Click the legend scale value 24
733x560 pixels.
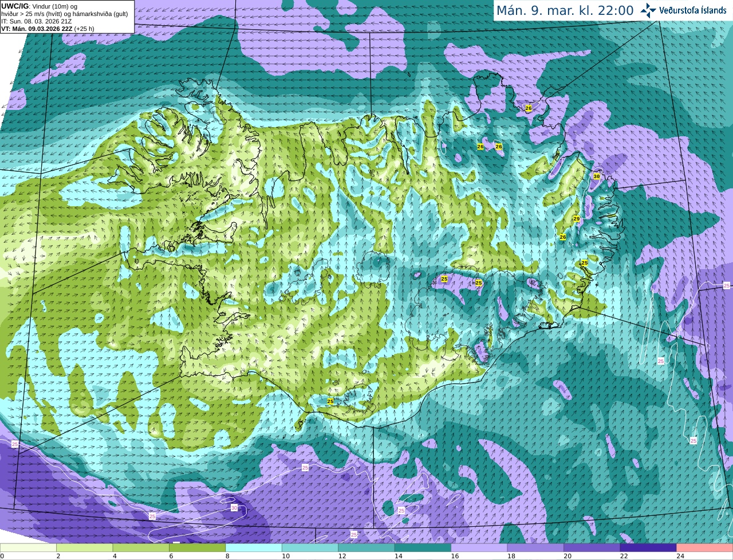pos(680,556)
